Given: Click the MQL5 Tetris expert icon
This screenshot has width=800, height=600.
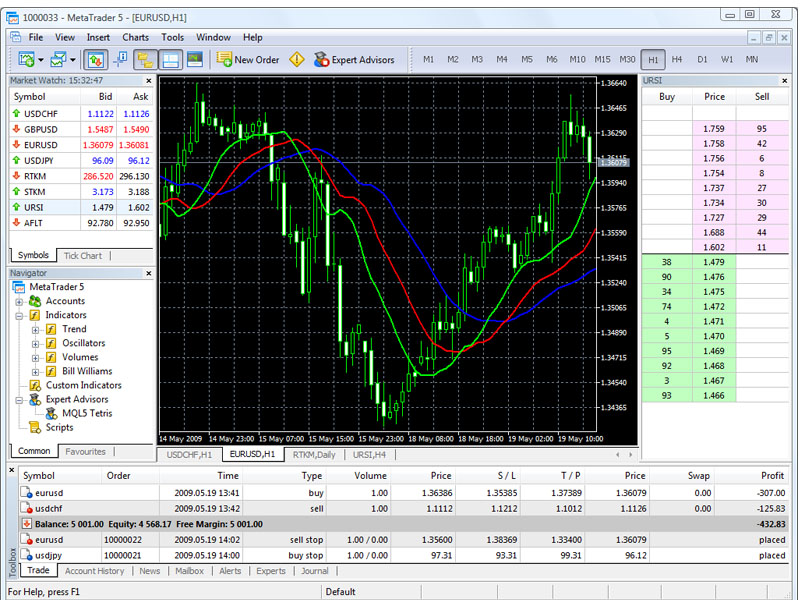Looking at the screenshot, I should (x=52, y=413).
